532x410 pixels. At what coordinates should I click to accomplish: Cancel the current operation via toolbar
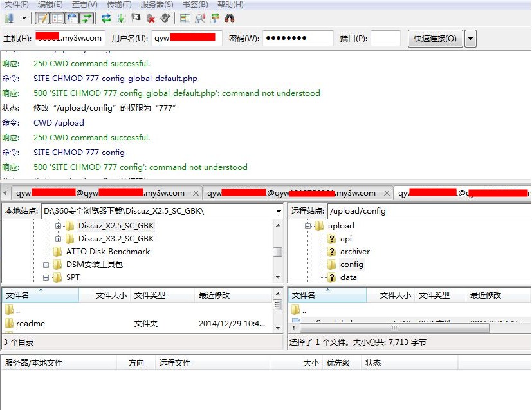tap(136, 18)
